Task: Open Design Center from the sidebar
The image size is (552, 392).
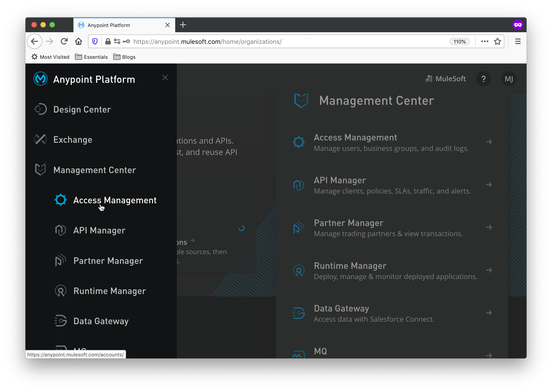Action: click(82, 110)
